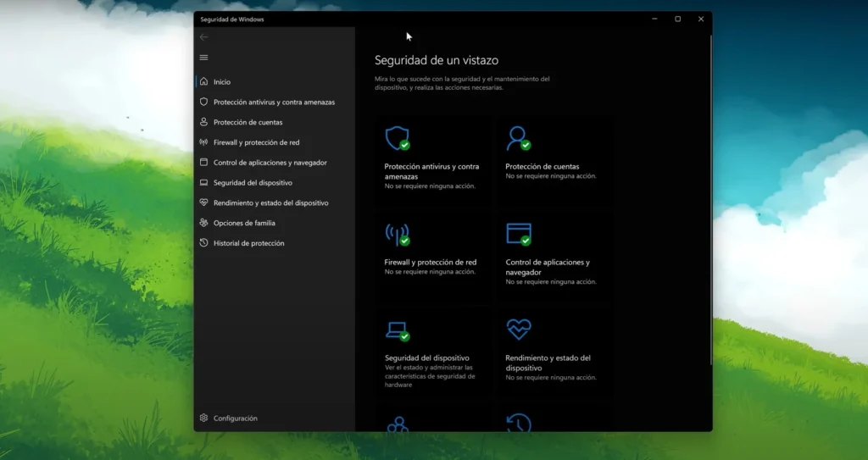The height and width of the screenshot is (460, 868).
Task: Click the large browser window icon of app control card
Action: (518, 234)
